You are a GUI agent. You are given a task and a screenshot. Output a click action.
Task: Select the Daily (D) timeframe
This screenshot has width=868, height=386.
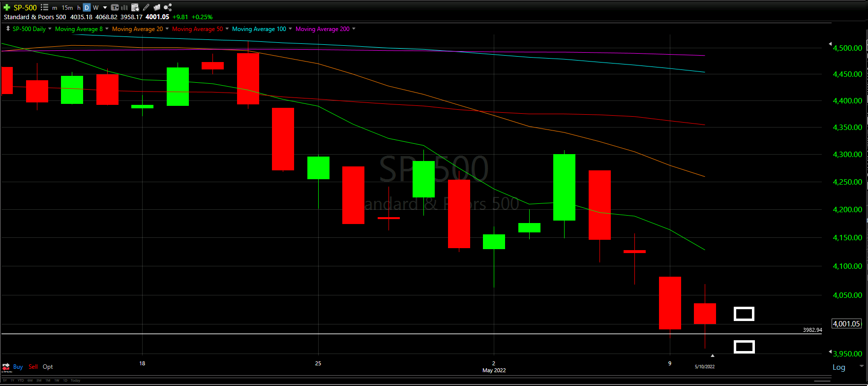pyautogui.click(x=87, y=7)
